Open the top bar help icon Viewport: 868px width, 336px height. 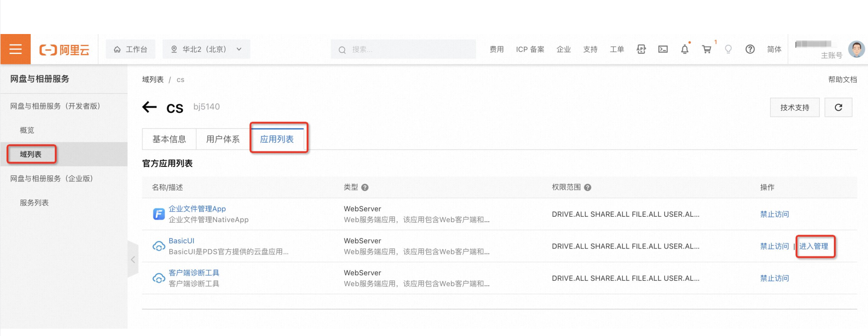click(x=750, y=49)
